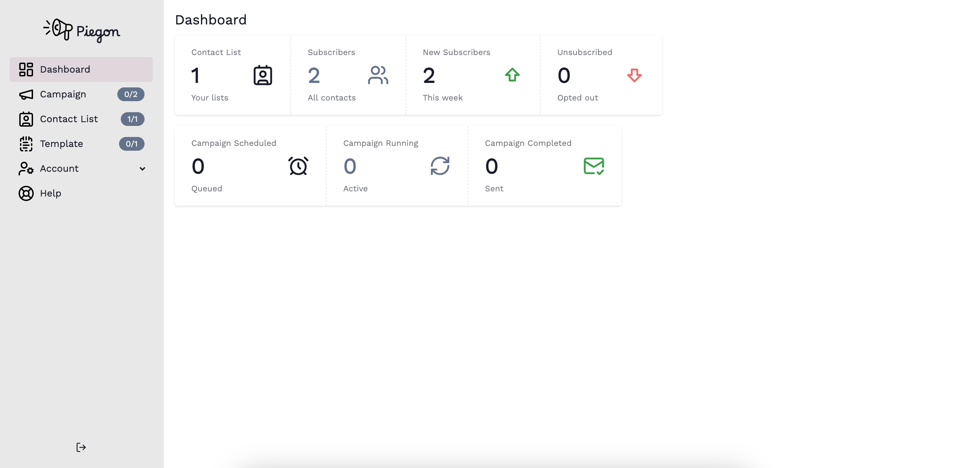Click the green up arrow in New Subscribers card
980x468 pixels.
click(x=512, y=75)
